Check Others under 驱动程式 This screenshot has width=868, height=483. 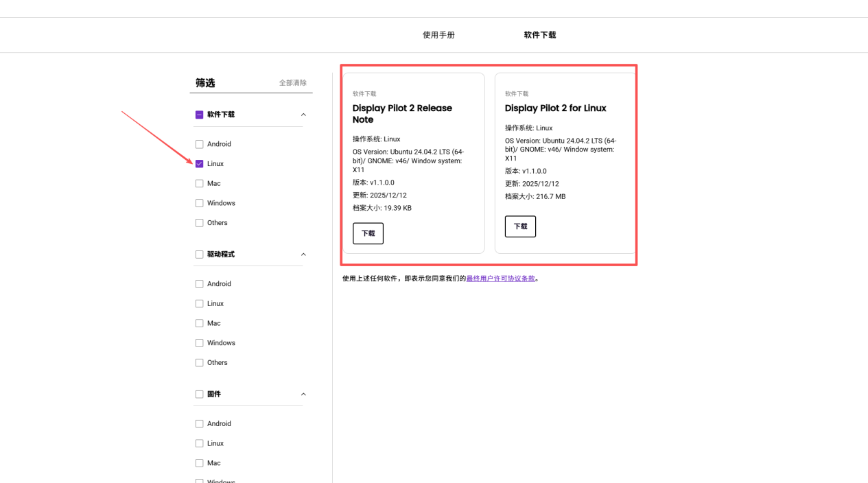click(x=200, y=363)
